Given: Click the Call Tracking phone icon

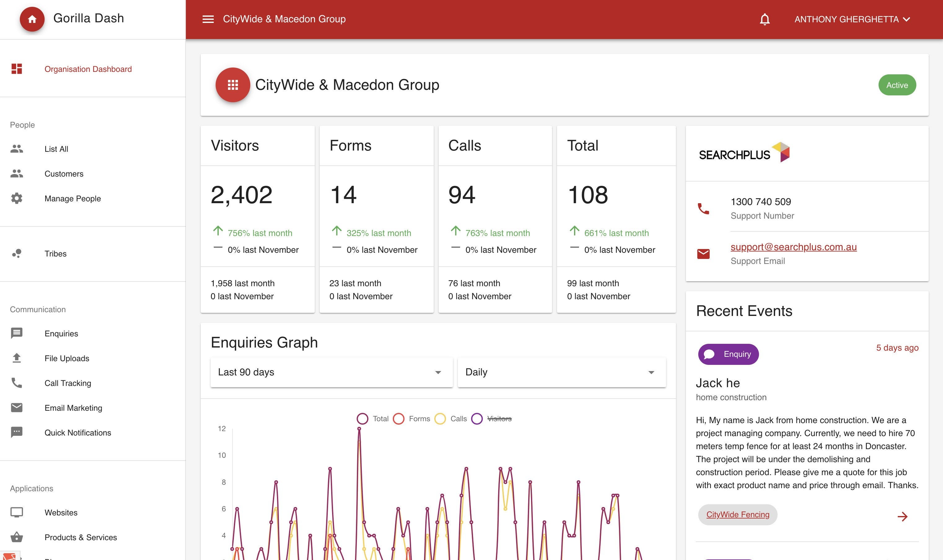Looking at the screenshot, I should pos(17,383).
